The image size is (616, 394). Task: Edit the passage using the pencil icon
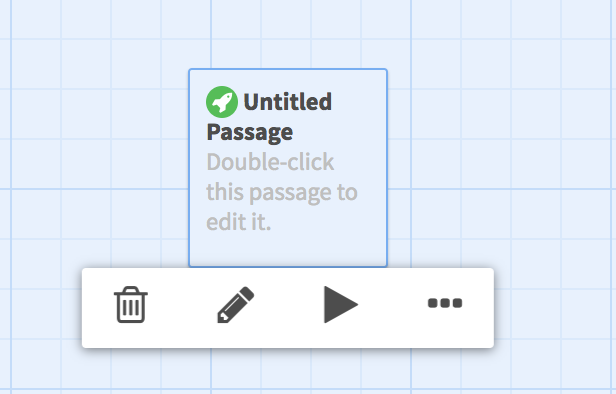pos(236,304)
